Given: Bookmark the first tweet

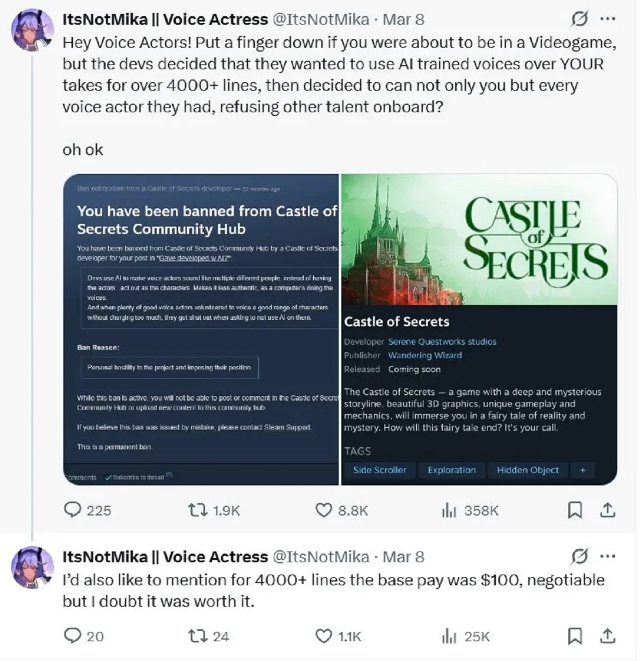Looking at the screenshot, I should (x=575, y=510).
